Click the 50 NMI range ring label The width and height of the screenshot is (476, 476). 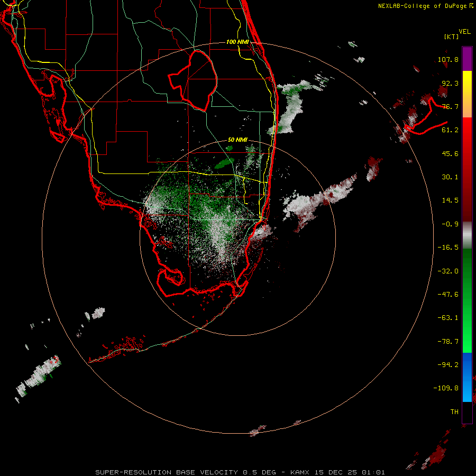click(x=237, y=140)
